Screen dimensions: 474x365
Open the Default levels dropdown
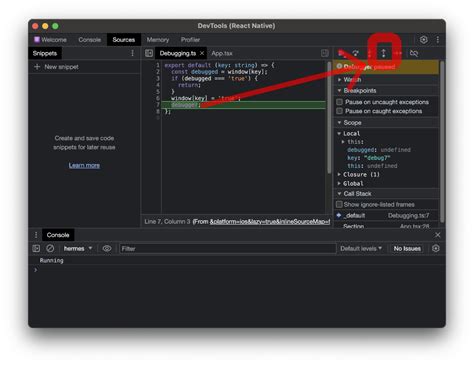click(361, 249)
